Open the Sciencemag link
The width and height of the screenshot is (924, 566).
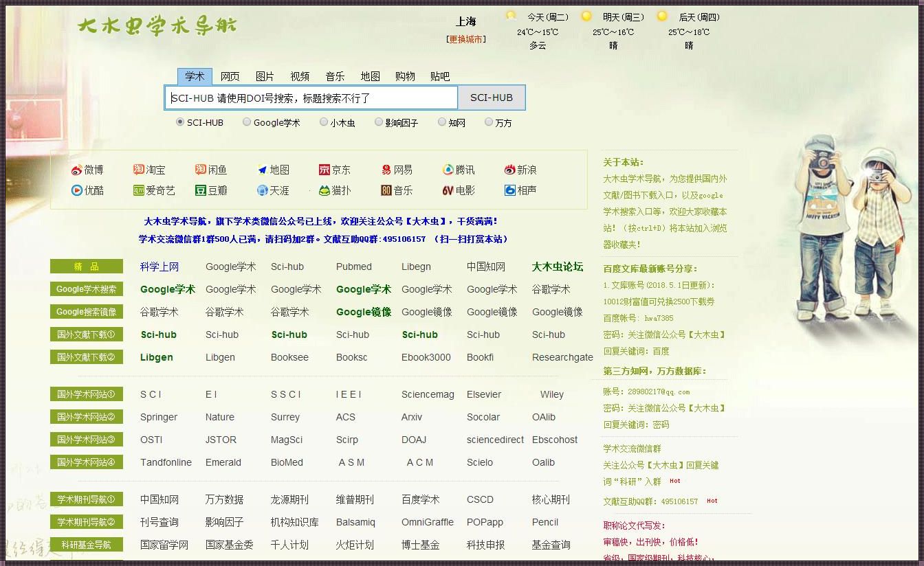pos(428,394)
